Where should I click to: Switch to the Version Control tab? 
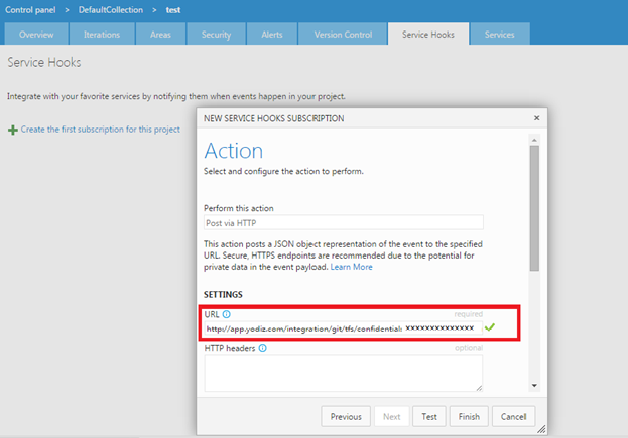click(345, 34)
